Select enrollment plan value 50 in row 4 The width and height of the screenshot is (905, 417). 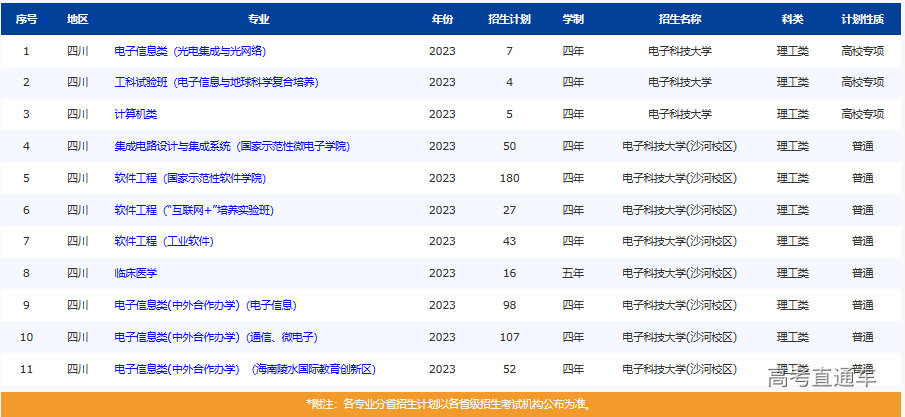(509, 146)
